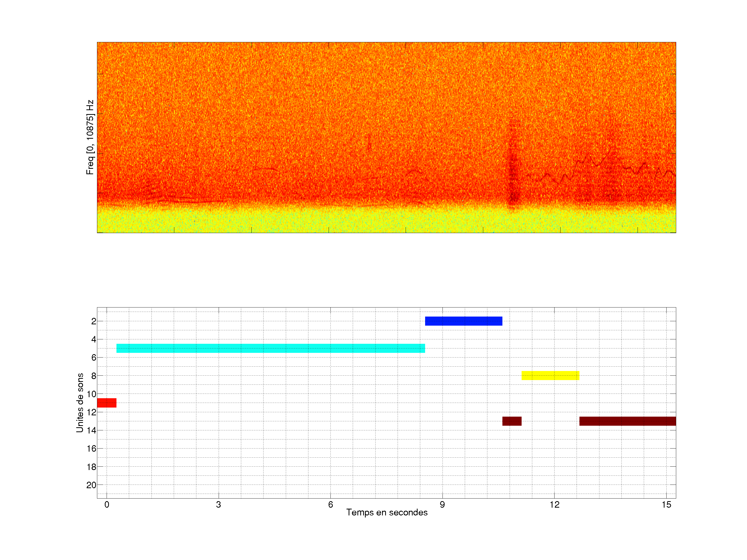
Task: Click the yellow bar at unit 8
Action: tap(550, 375)
